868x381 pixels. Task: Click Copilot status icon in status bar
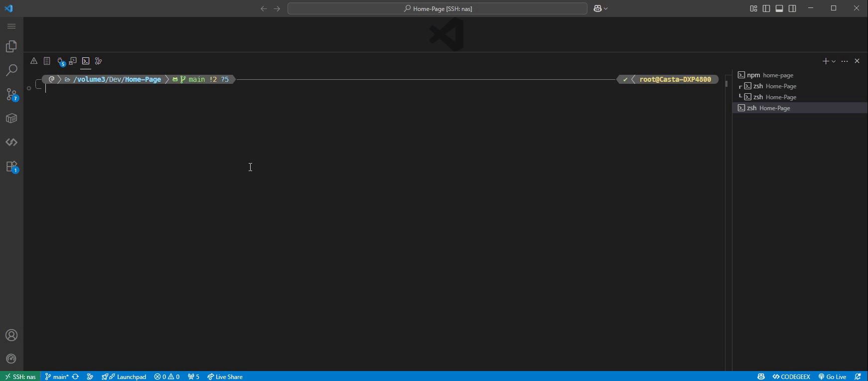[761, 377]
